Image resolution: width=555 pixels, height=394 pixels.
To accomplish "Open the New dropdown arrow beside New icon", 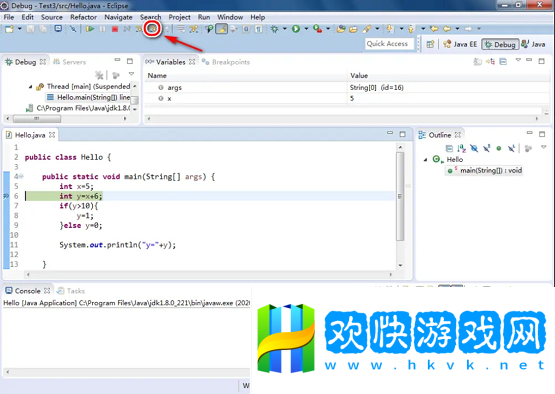I will [x=19, y=29].
